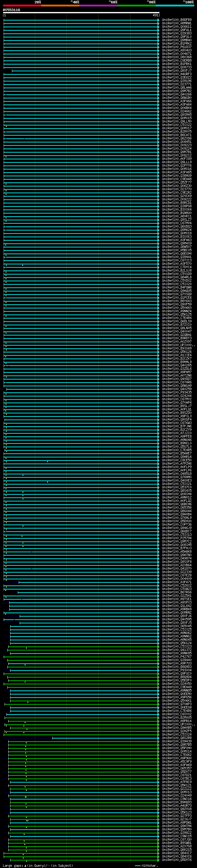Select the UniRef100_Q40265 label
Image resolution: width=197 pixels, height=868 pixels.
click(176, 365)
